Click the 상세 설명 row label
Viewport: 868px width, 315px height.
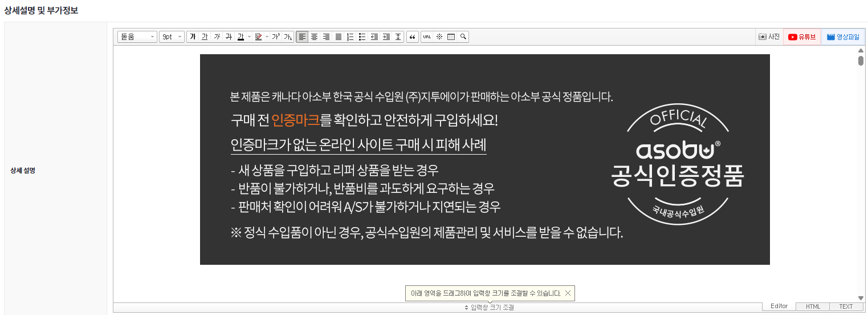click(x=23, y=170)
